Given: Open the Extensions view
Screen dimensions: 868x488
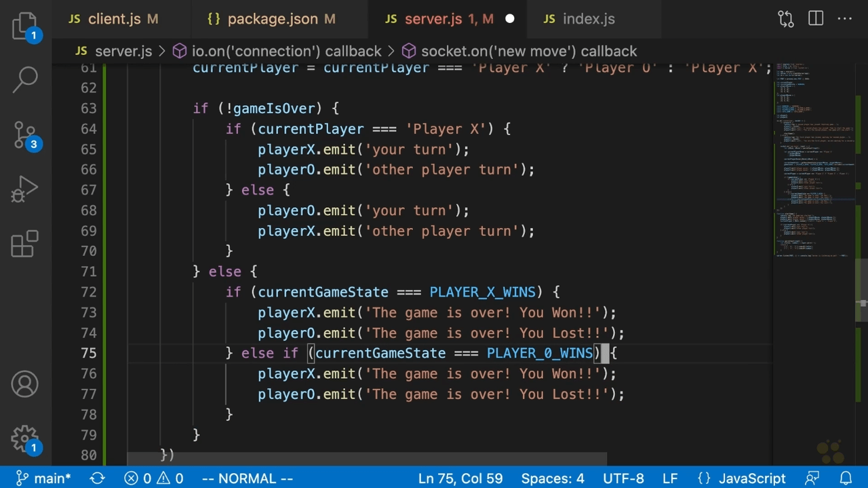Looking at the screenshot, I should [x=25, y=244].
